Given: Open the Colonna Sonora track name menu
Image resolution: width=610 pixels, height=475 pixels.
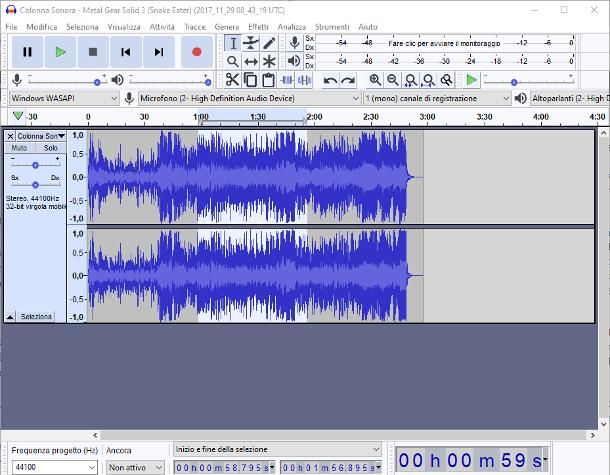Looking at the screenshot, I should click(x=41, y=136).
